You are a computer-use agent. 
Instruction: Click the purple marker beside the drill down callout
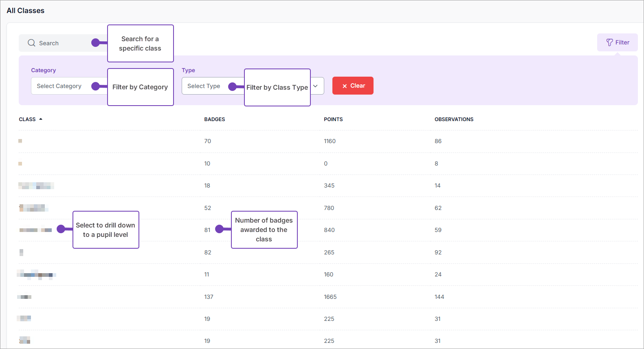(61, 229)
